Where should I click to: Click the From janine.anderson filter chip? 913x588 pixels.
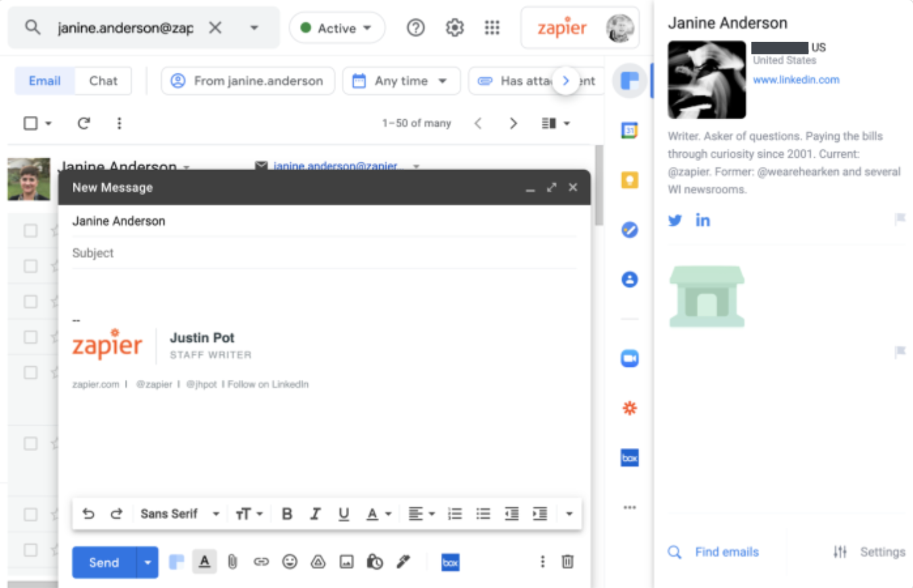click(248, 81)
